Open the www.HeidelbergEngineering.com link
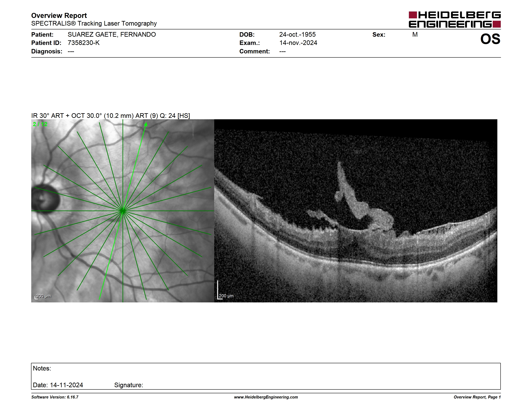 click(266, 397)
